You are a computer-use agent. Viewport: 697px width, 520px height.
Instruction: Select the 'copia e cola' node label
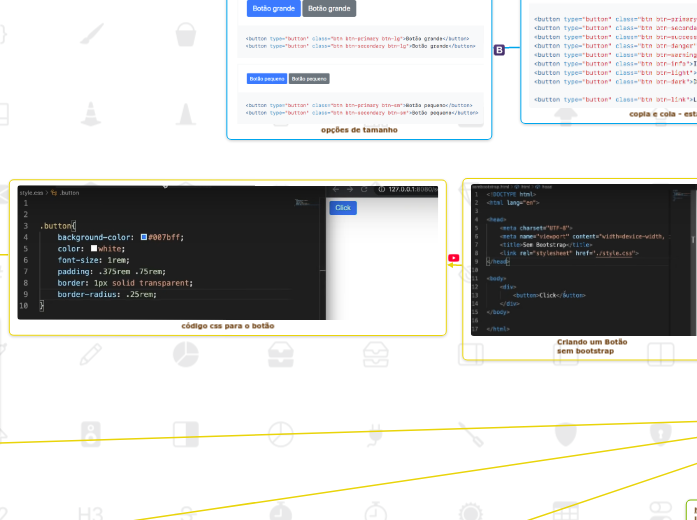(x=662, y=114)
